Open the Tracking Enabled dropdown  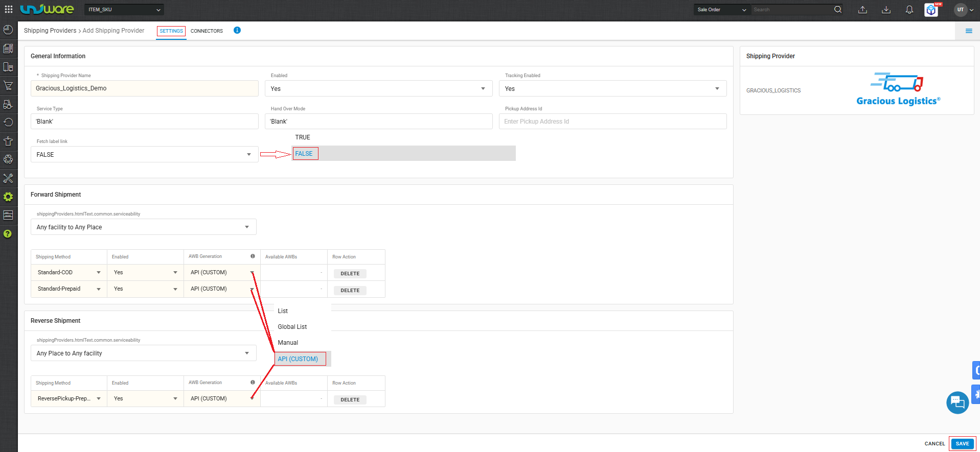[x=612, y=88]
